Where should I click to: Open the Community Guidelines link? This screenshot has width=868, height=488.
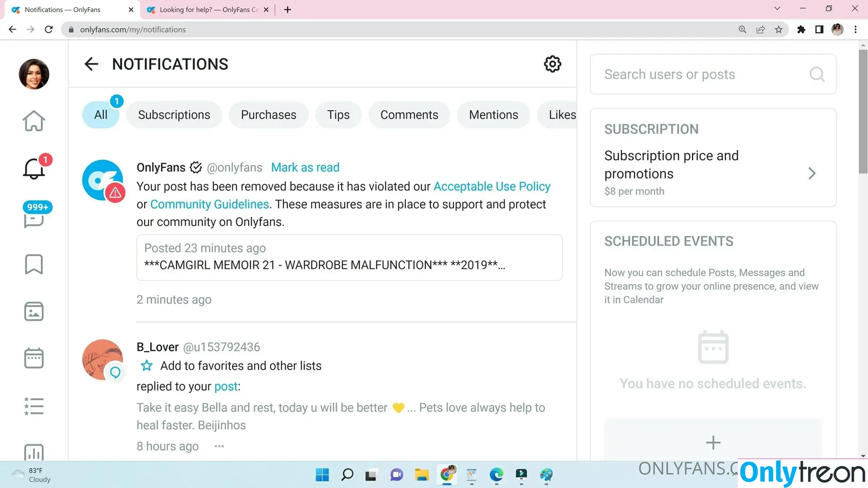tap(209, 204)
